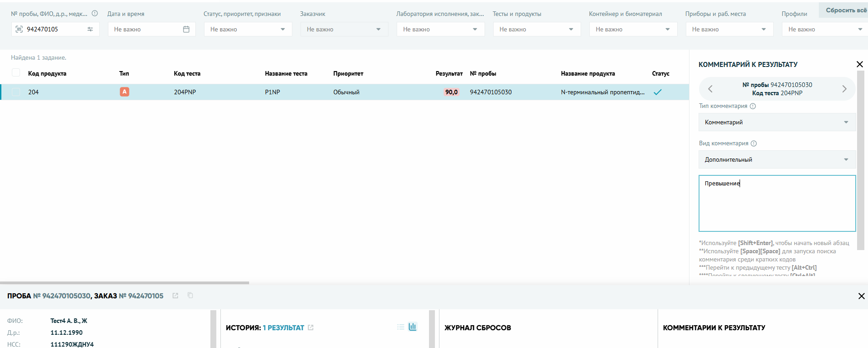The height and width of the screenshot is (348, 868).
Task: Open the 'Тип комментария' dropdown
Action: click(x=777, y=122)
